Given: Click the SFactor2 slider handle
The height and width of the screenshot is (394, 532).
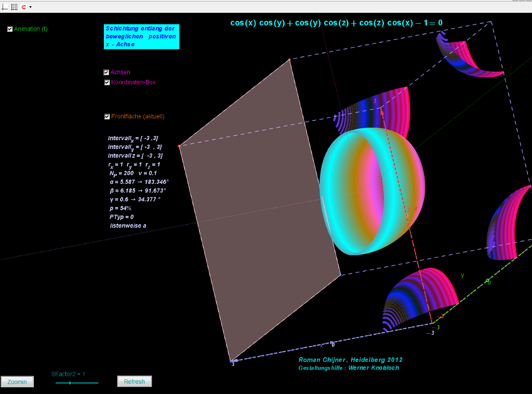Looking at the screenshot, I should click(70, 383).
